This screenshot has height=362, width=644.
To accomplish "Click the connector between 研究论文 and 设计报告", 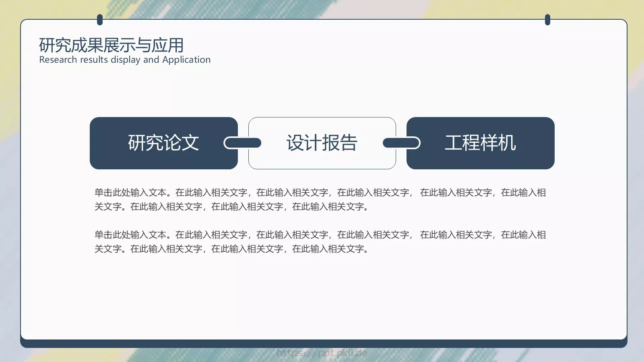I will (x=242, y=143).
